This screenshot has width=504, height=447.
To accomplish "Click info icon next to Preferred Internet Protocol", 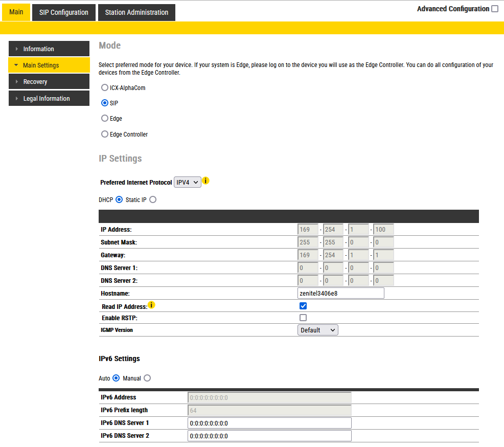I will [206, 181].
